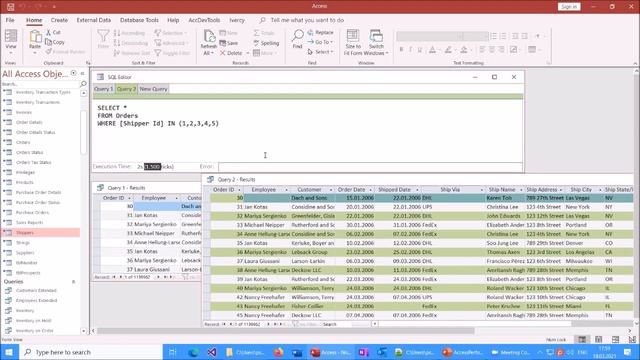
Task: Click the Refresh All icon
Action: point(209,37)
